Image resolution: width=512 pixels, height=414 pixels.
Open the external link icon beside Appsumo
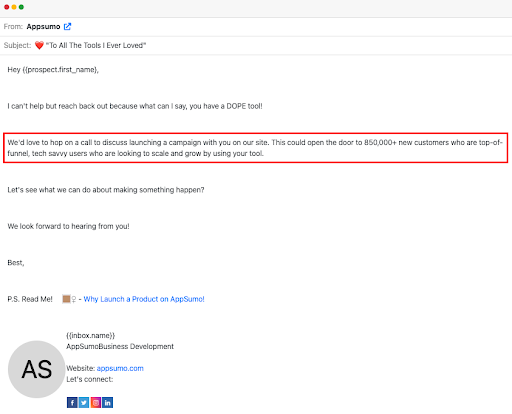click(67, 26)
